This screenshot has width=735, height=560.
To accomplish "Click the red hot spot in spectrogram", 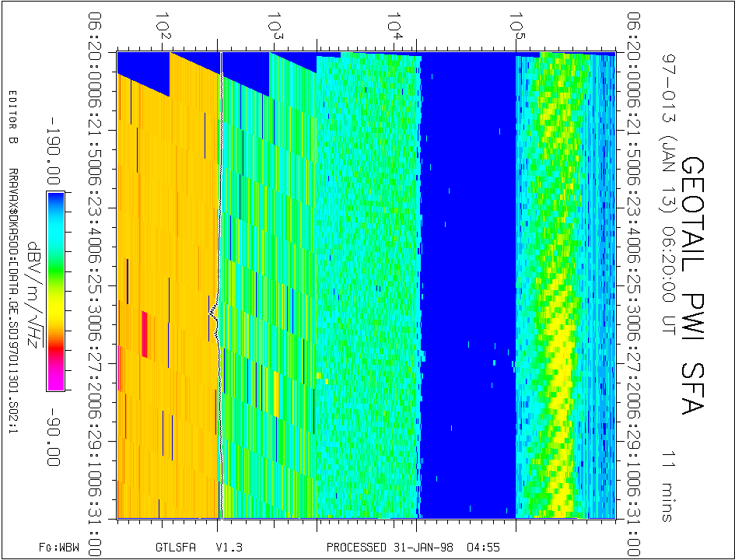I will click(145, 329).
